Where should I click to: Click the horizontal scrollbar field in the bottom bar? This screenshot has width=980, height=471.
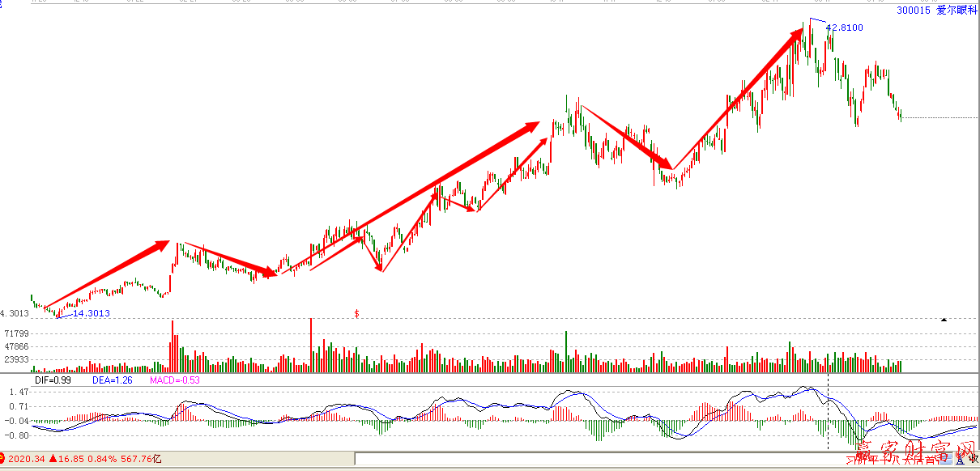pyautogui.click(x=599, y=459)
